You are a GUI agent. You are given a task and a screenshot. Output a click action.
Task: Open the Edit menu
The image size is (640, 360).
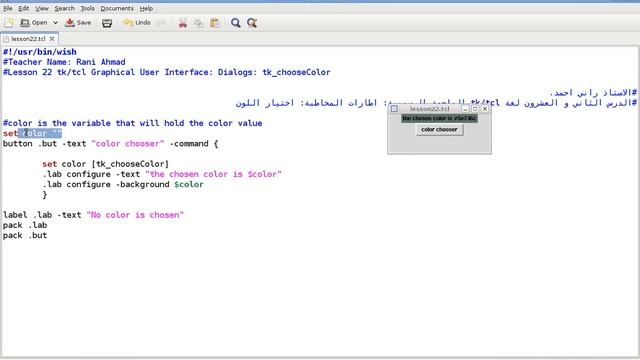(24, 8)
